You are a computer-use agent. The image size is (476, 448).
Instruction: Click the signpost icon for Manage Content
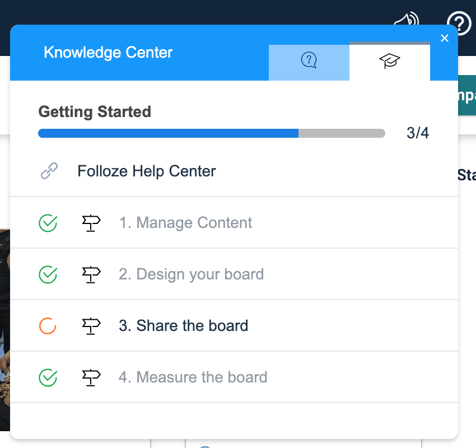coord(91,223)
